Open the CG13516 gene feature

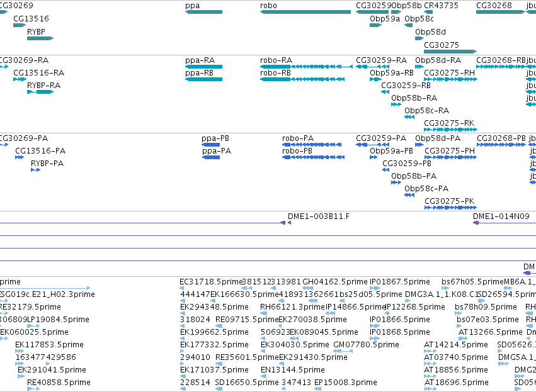click(x=20, y=25)
